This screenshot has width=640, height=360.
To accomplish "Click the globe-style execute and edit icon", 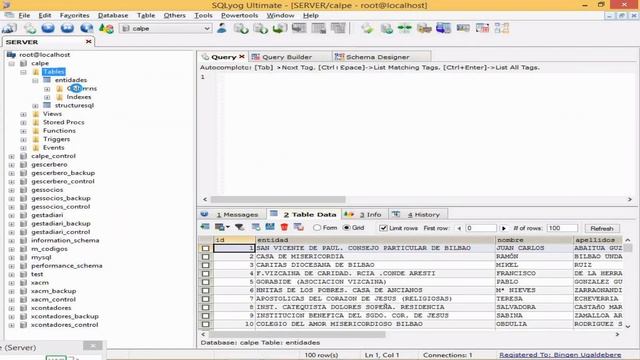I will [x=87, y=29].
